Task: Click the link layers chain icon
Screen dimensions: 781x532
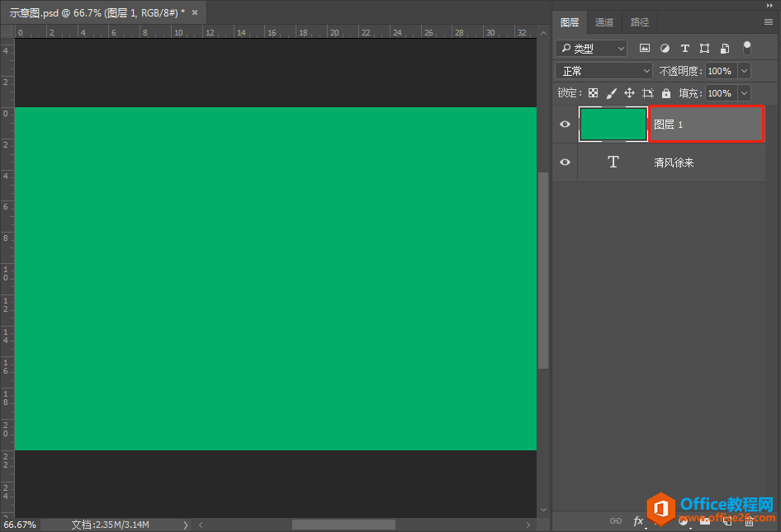Action: [616, 521]
